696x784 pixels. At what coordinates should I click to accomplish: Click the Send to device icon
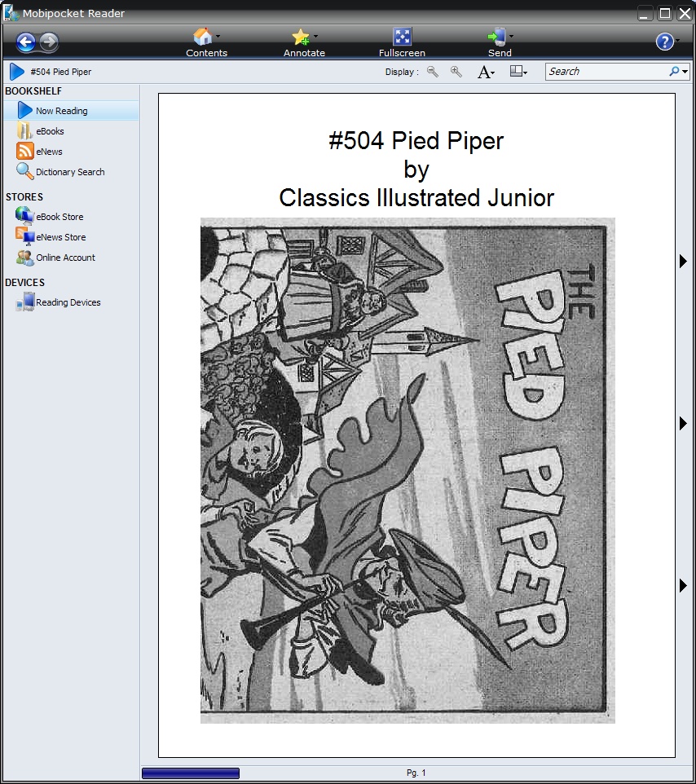pos(497,37)
